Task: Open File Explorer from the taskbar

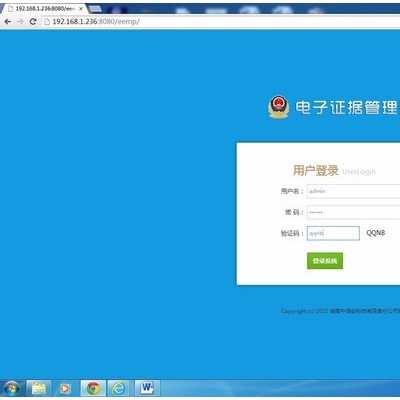Action: (39, 388)
